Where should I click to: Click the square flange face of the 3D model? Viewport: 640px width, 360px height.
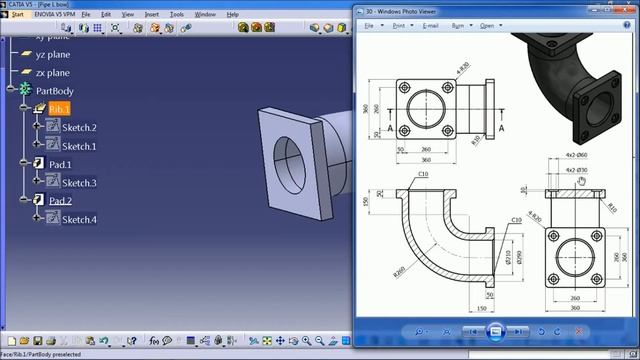(x=290, y=163)
